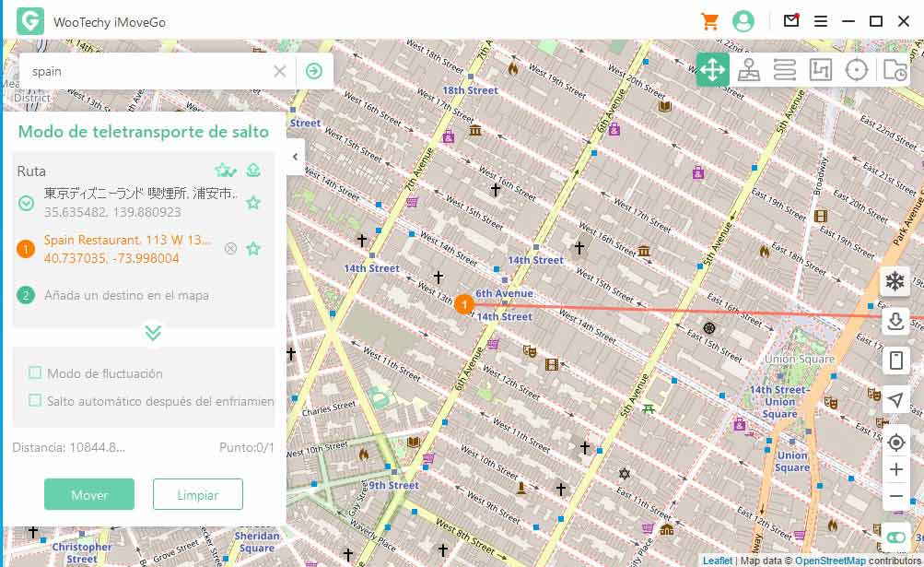Check Salto automático después del enfriamiento
The width and height of the screenshot is (924, 567).
tap(35, 400)
